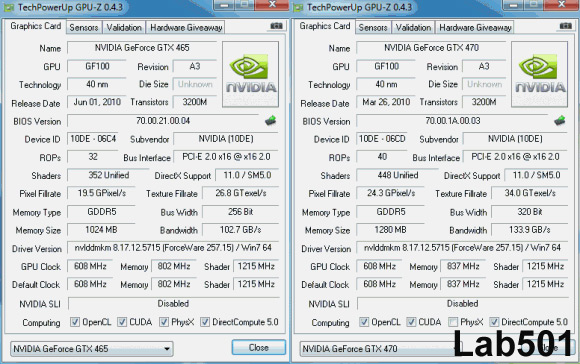Toggle DirectCompute 5.0 checkbox in GTX 465 window
The height and width of the screenshot is (364, 580).
205,322
